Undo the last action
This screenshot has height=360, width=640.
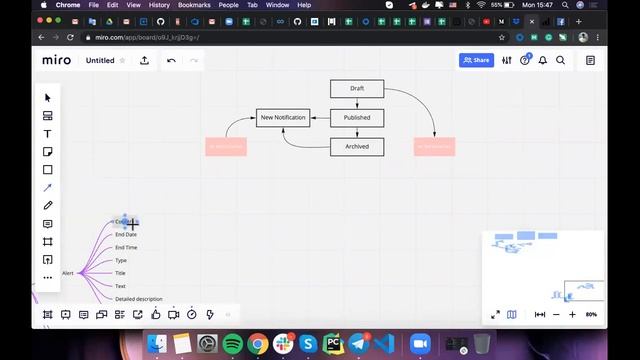click(171, 60)
